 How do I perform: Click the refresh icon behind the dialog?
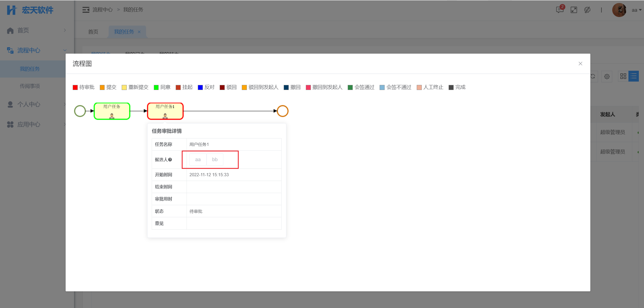(x=593, y=76)
